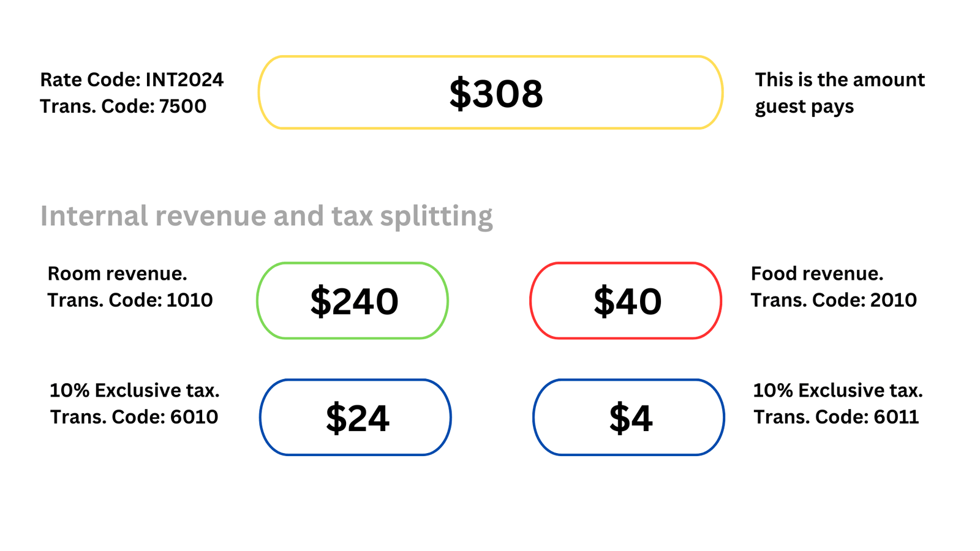Click the yellow $308 total amount box
Image resolution: width=980 pixels, height=551 pixels.
pos(490,92)
